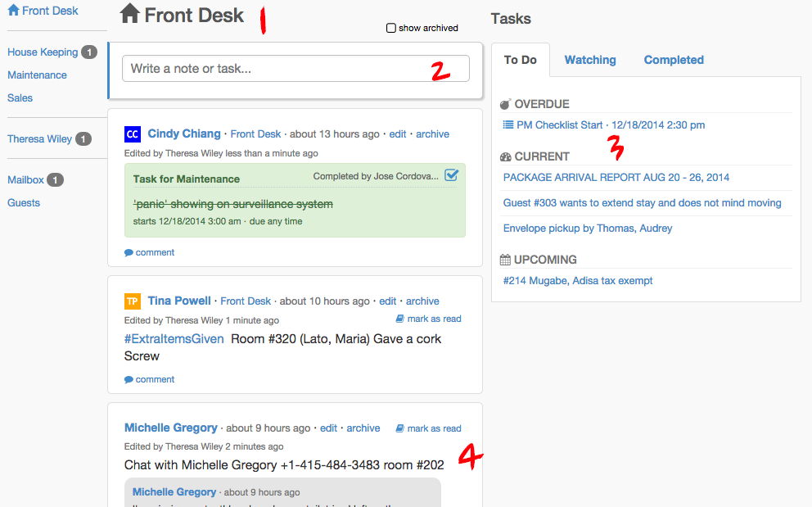
Task: Open Tina Powell's profile link
Action: [x=179, y=301]
